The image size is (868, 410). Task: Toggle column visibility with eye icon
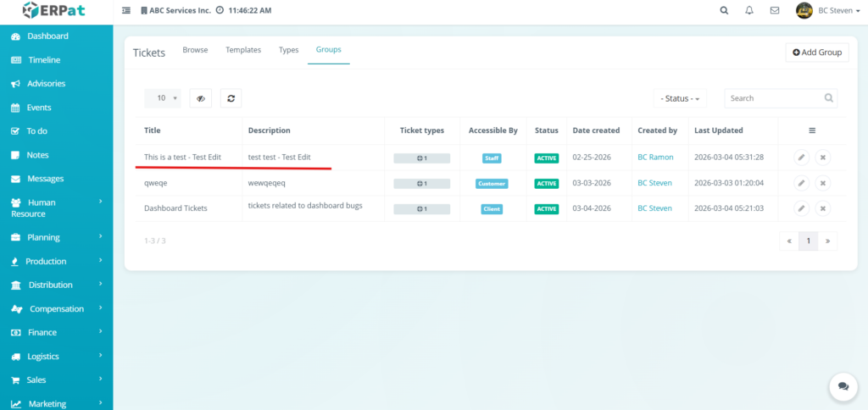(201, 98)
